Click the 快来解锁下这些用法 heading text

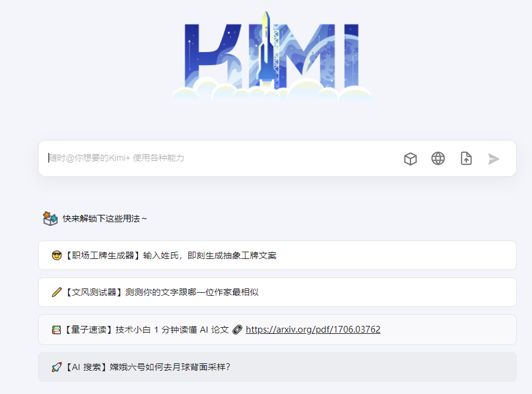pyautogui.click(x=104, y=218)
